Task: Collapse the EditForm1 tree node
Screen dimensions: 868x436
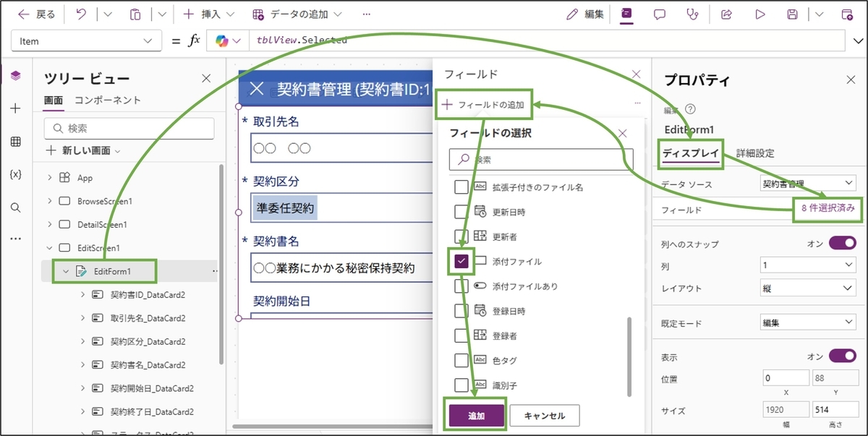Action: (x=66, y=271)
